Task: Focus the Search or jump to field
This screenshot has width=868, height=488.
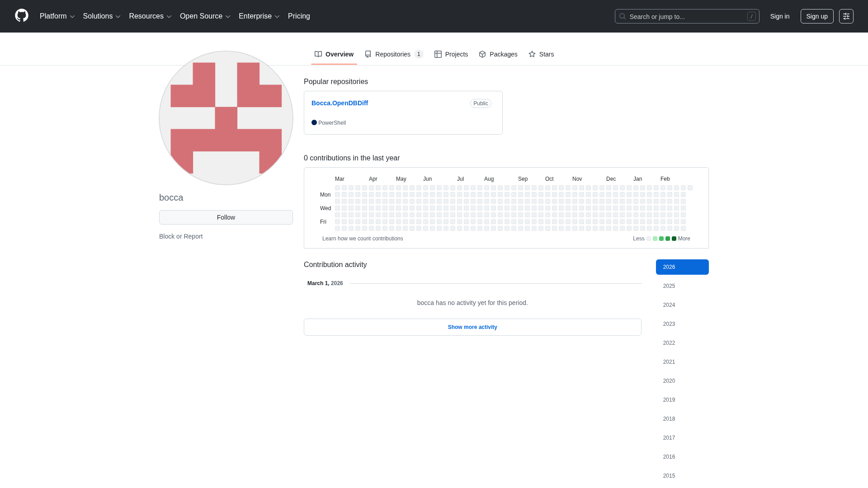Action: point(686,16)
